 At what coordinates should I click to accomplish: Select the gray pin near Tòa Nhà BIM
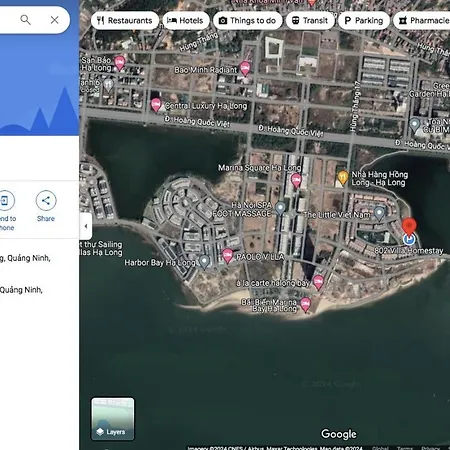click(x=414, y=125)
